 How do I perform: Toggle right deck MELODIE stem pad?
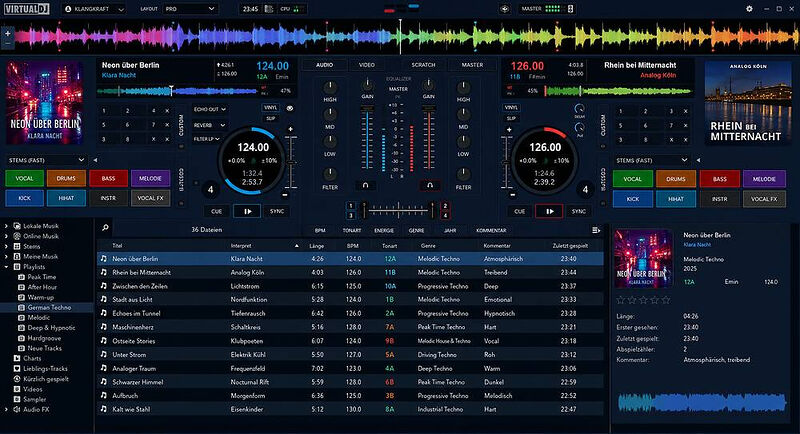(x=764, y=179)
